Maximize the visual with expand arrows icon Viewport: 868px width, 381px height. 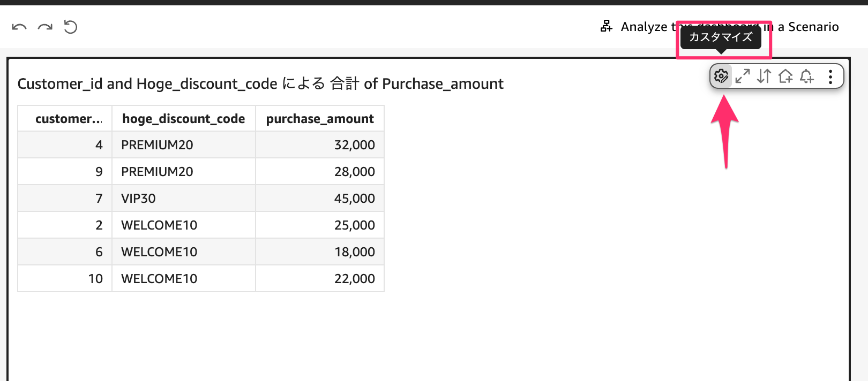click(x=743, y=77)
